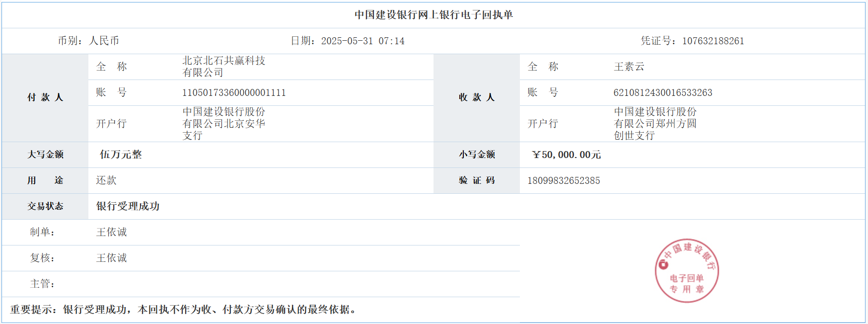Click the transaction status 银行受理成功
Screen dimensions: 868x324
coord(128,206)
